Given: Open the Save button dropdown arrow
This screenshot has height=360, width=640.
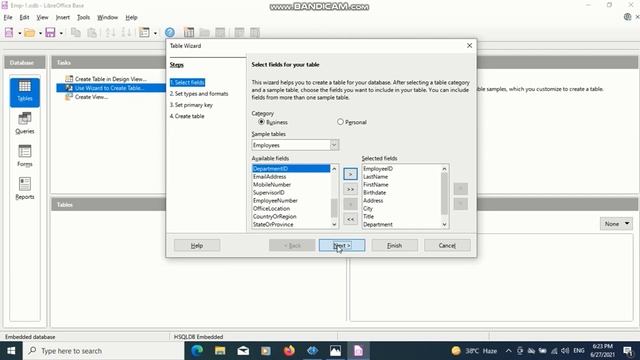Looking at the screenshot, I should (61, 33).
